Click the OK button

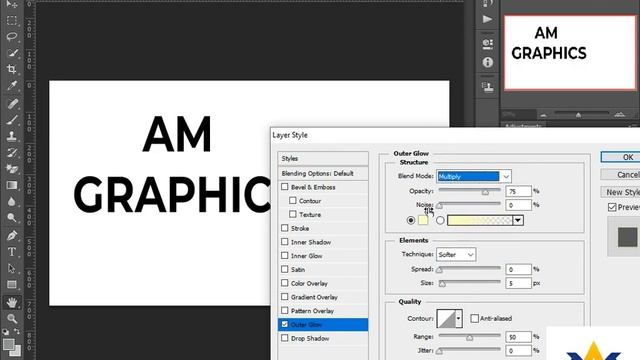(621, 157)
